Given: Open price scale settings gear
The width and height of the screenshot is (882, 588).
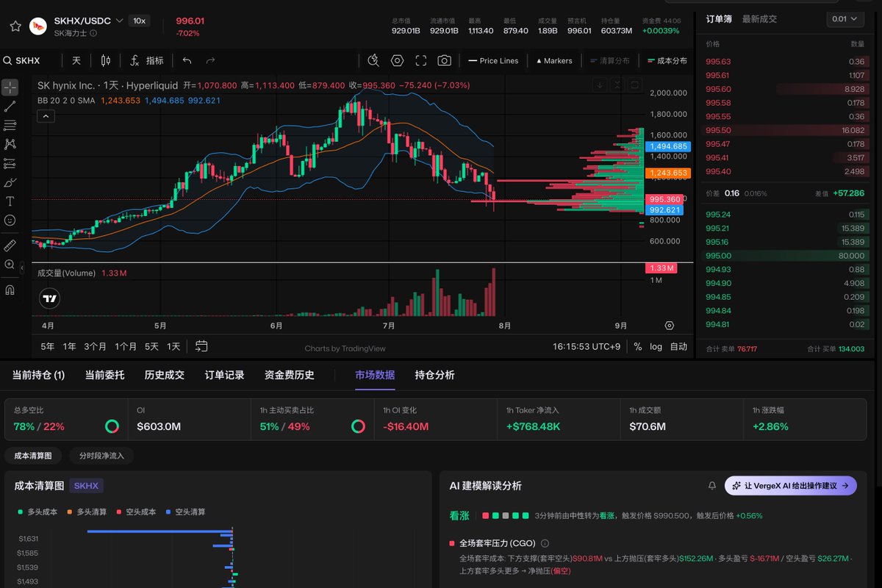Looking at the screenshot, I should click(669, 325).
